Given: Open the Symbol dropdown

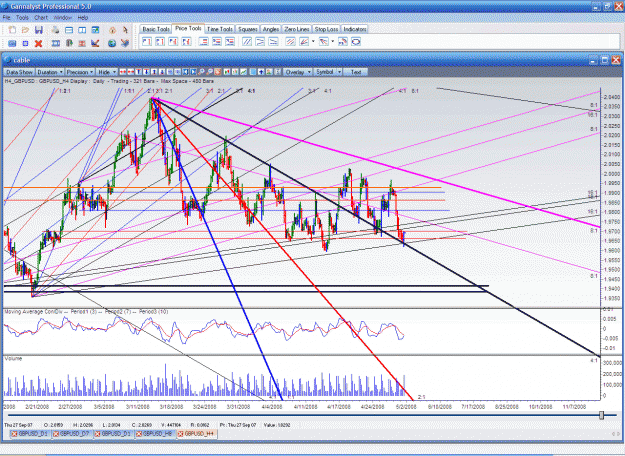Looking at the screenshot, I should pos(328,72).
